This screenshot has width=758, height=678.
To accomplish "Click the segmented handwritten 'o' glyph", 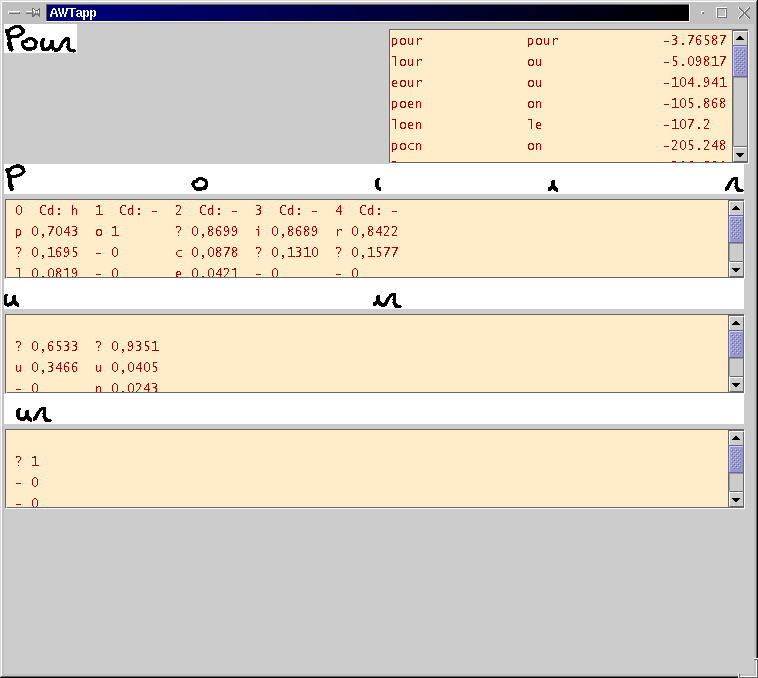I will [200, 184].
